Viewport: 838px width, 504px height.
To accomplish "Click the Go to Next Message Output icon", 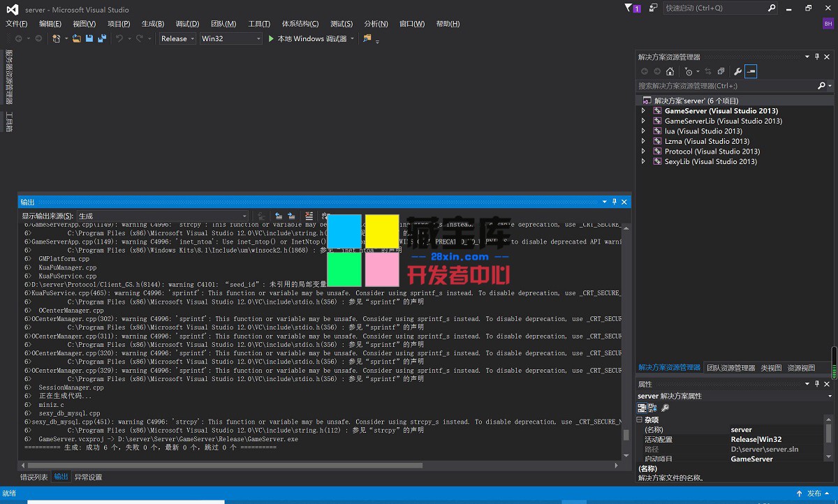I will [291, 216].
